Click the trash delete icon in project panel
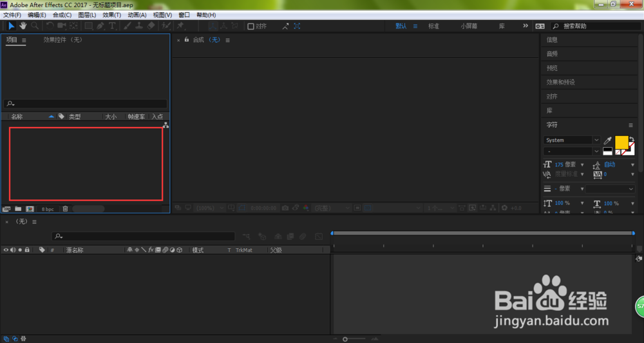Screen dimensions: 644x343 pyautogui.click(x=65, y=209)
